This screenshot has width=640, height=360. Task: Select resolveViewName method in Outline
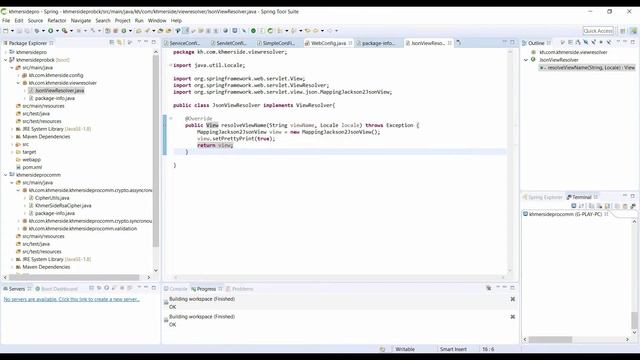(x=587, y=68)
